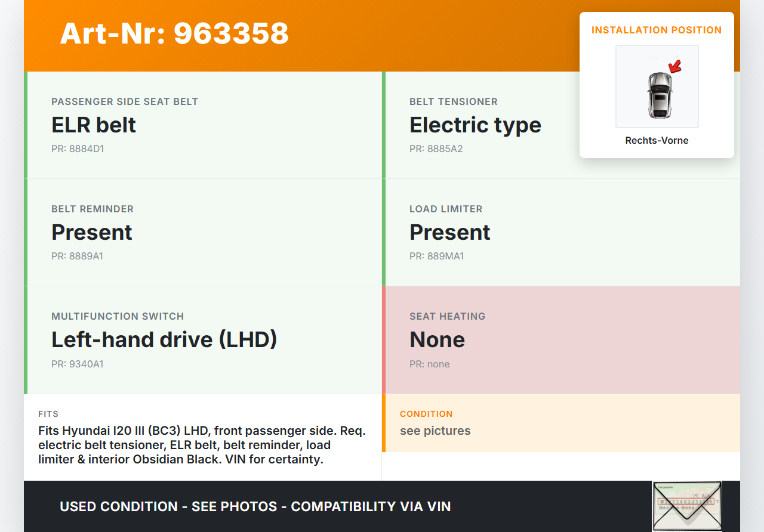Select the Art-Nr: 963358 heading

tap(174, 33)
